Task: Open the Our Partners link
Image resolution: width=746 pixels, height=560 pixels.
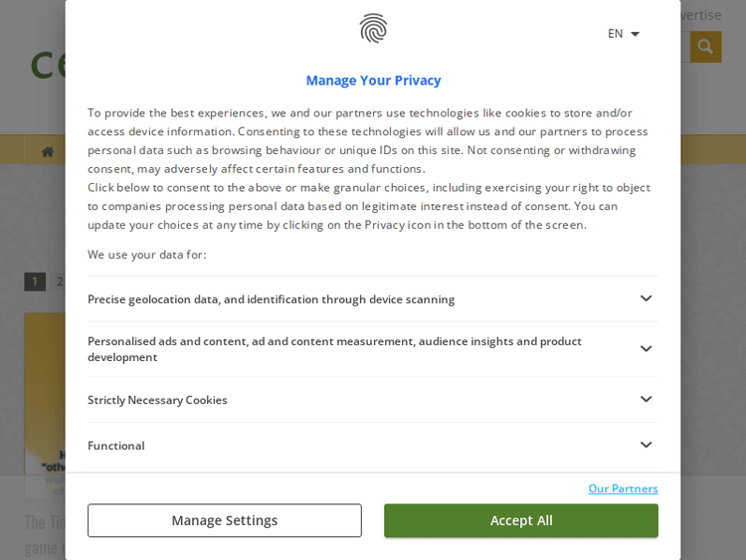Action: (623, 488)
